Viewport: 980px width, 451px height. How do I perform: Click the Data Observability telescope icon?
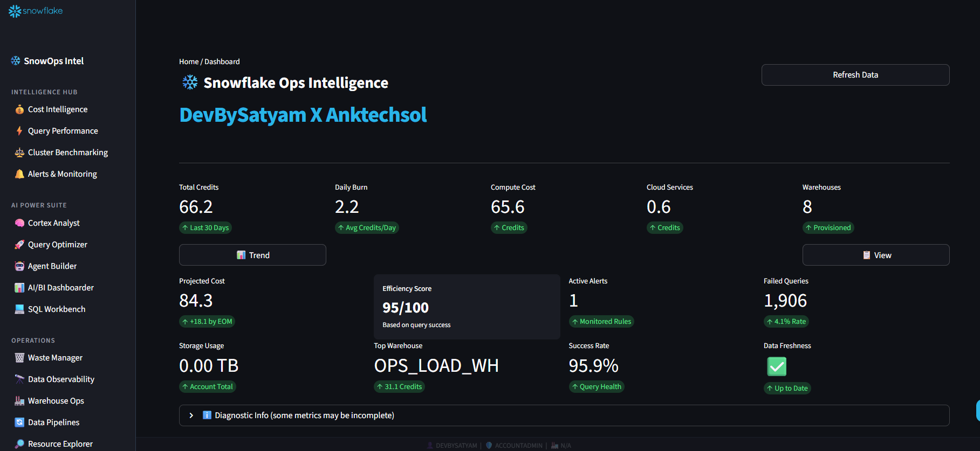point(19,379)
